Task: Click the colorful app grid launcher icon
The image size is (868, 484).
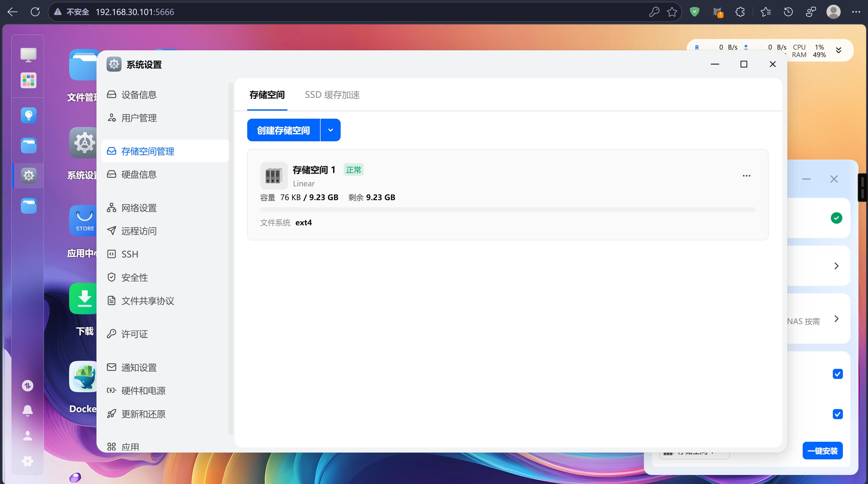Action: (x=28, y=80)
